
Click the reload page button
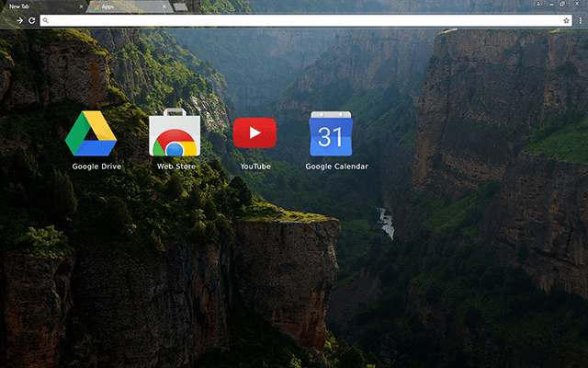pyautogui.click(x=32, y=19)
